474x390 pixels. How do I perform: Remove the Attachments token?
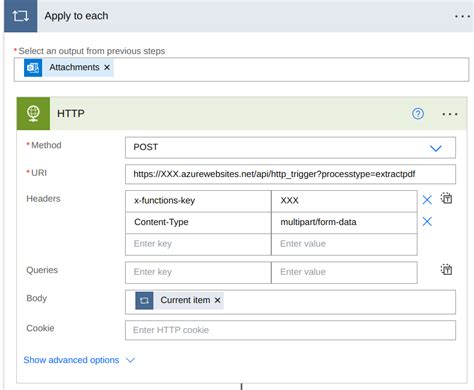tap(107, 68)
